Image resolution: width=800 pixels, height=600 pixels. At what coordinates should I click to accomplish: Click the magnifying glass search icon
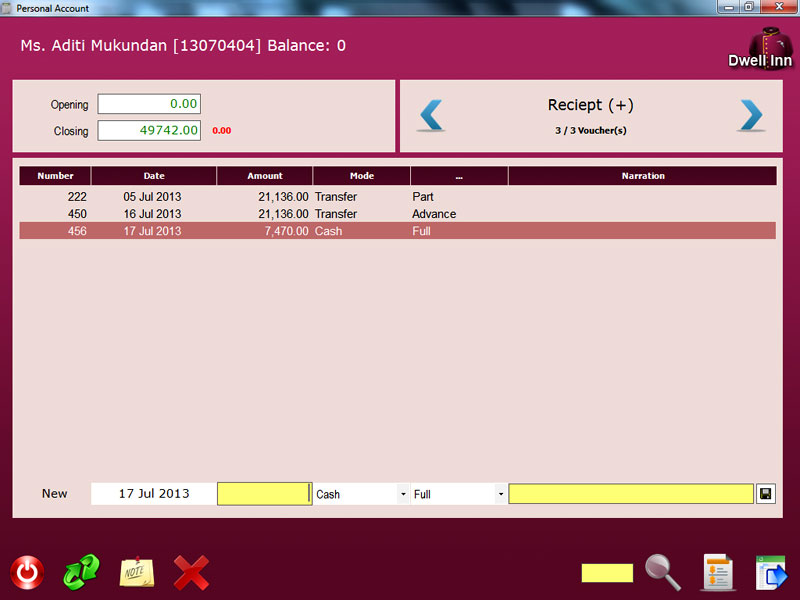662,573
